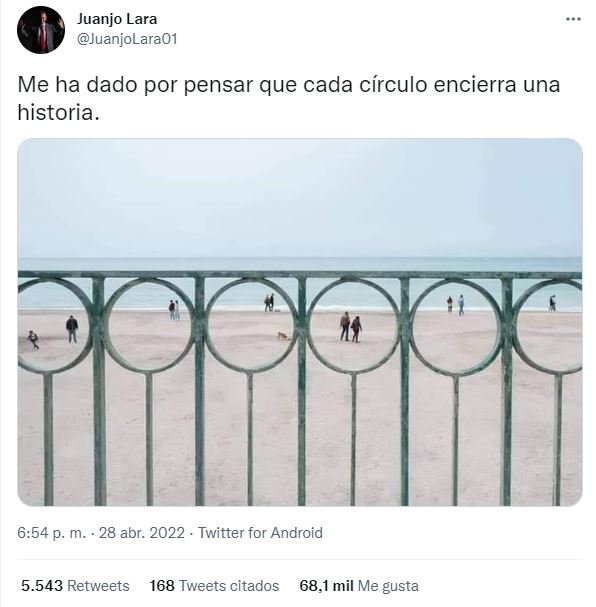Click Juanjo Lara's round profile avatar
The height and width of the screenshot is (607, 596).
click(41, 30)
